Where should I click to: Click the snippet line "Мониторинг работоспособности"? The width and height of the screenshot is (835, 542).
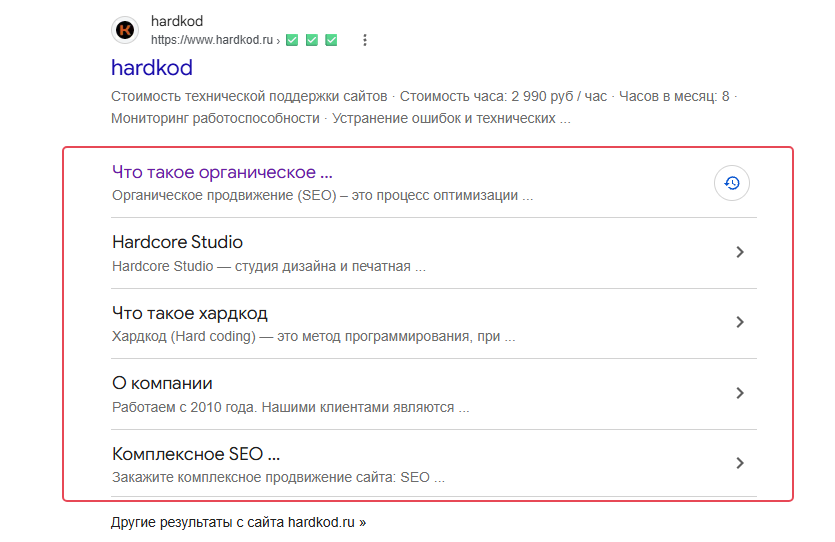click(215, 118)
